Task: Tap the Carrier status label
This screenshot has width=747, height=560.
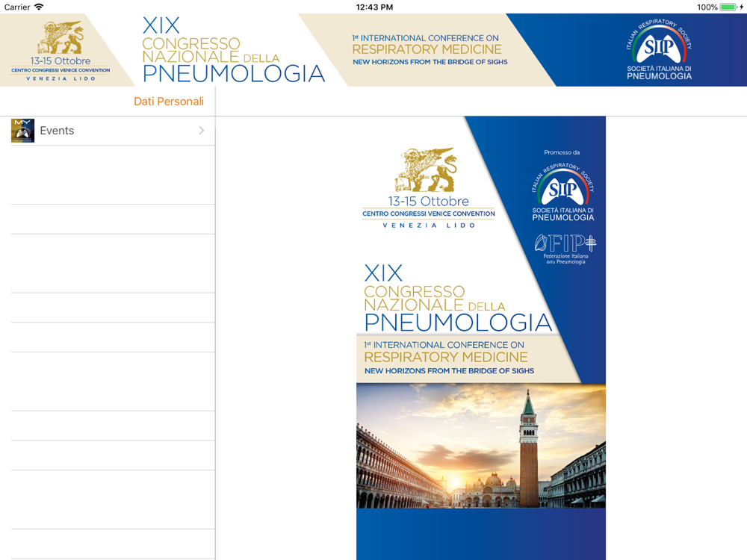Action: (x=17, y=7)
